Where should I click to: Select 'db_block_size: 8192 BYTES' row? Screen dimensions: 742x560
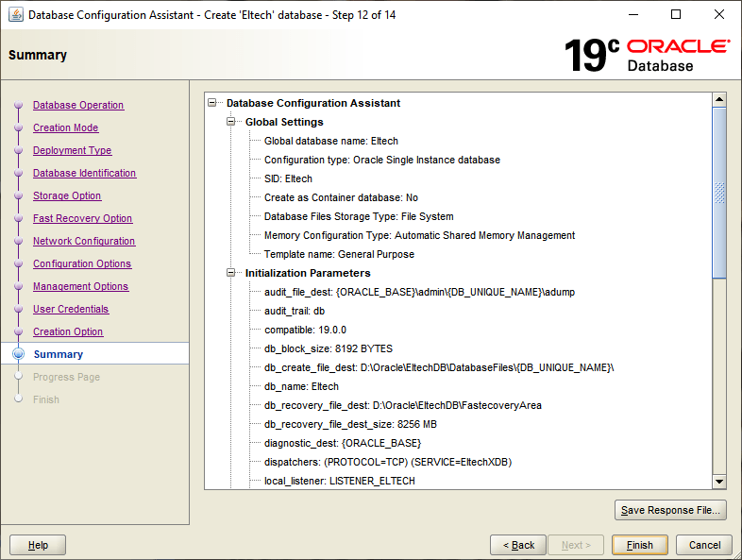tap(329, 348)
